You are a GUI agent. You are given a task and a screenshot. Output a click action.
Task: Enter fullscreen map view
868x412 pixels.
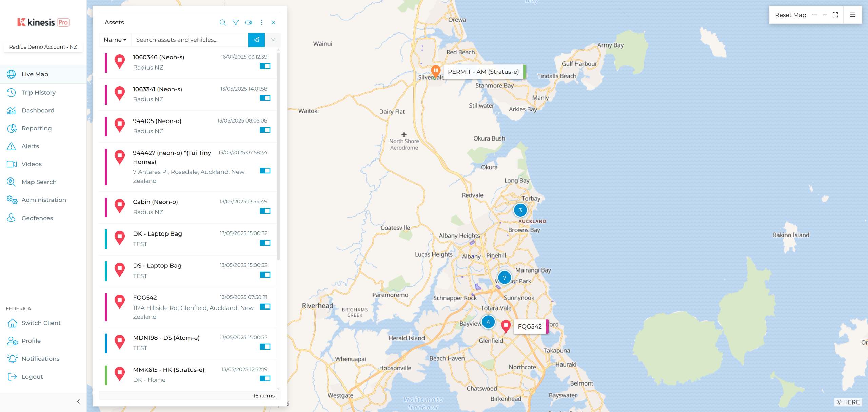[835, 15]
